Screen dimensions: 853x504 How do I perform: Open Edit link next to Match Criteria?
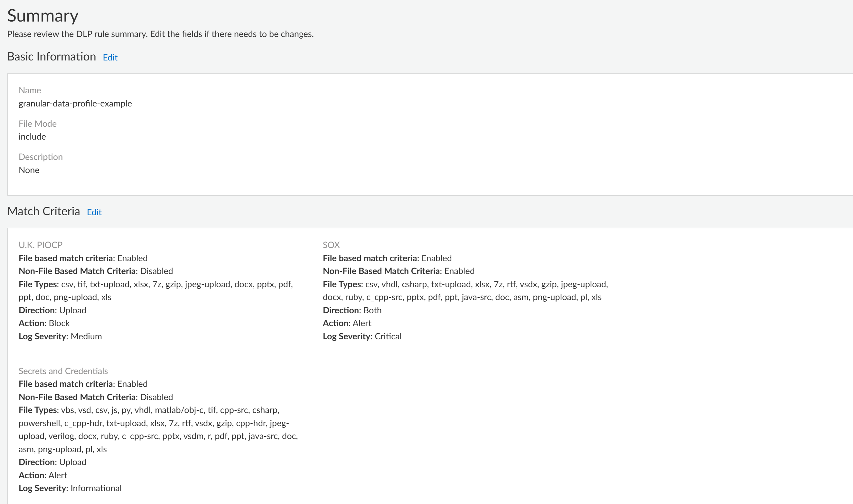click(94, 212)
